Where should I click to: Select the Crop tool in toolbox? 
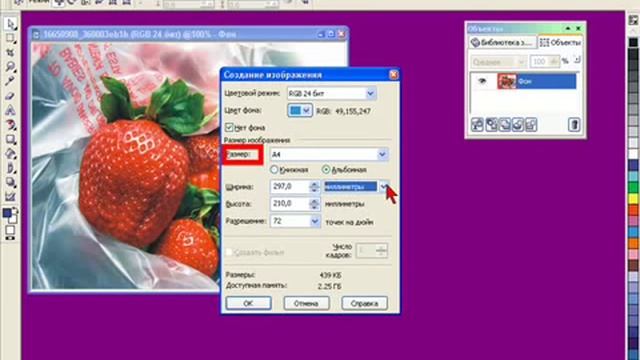(11, 53)
